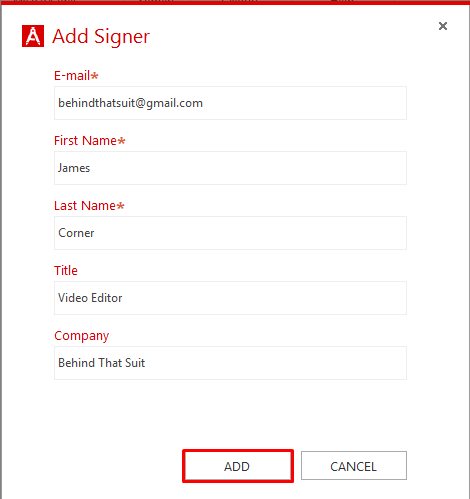Click the ADD button

tap(238, 466)
